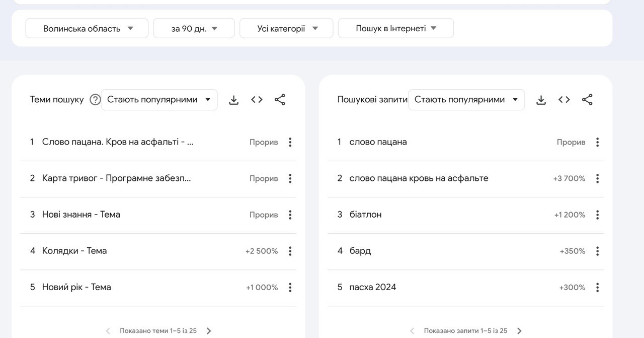
Task: Open help icon next to Теми пошуку
Action: (x=95, y=100)
